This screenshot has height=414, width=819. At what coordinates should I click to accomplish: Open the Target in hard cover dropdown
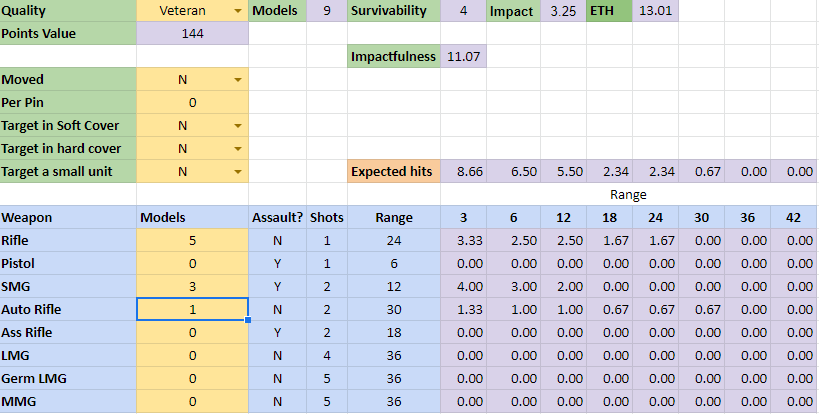237,149
